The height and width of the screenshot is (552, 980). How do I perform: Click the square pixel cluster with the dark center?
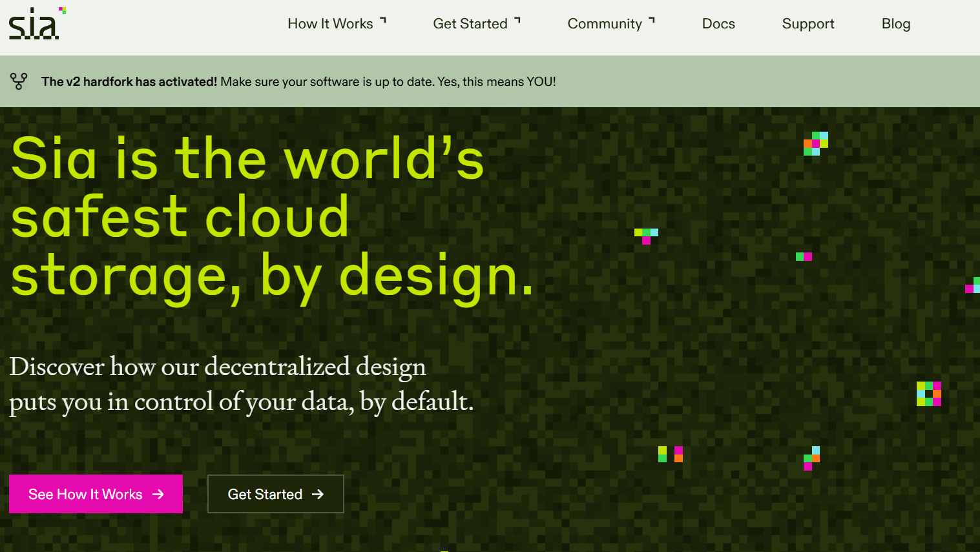(928, 394)
